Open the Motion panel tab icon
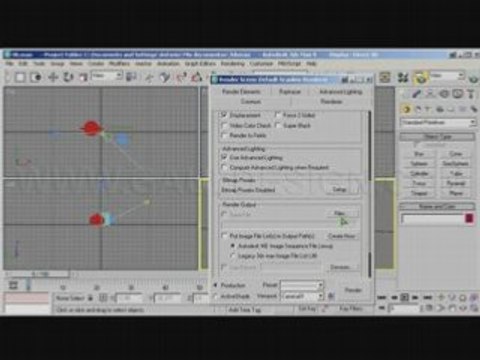Screen dimensions: 480x360 tap(444, 94)
